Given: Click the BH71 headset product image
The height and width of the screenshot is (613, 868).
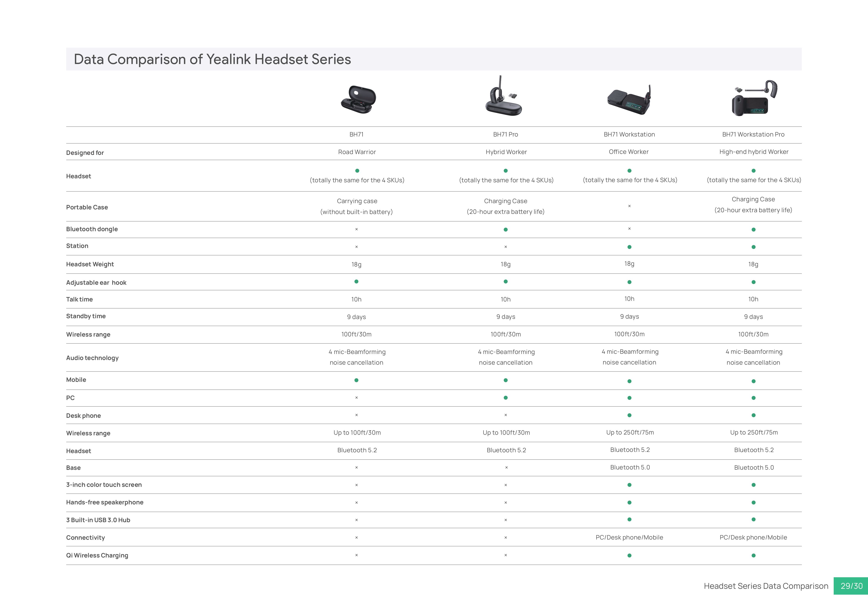Looking at the screenshot, I should coord(358,99).
